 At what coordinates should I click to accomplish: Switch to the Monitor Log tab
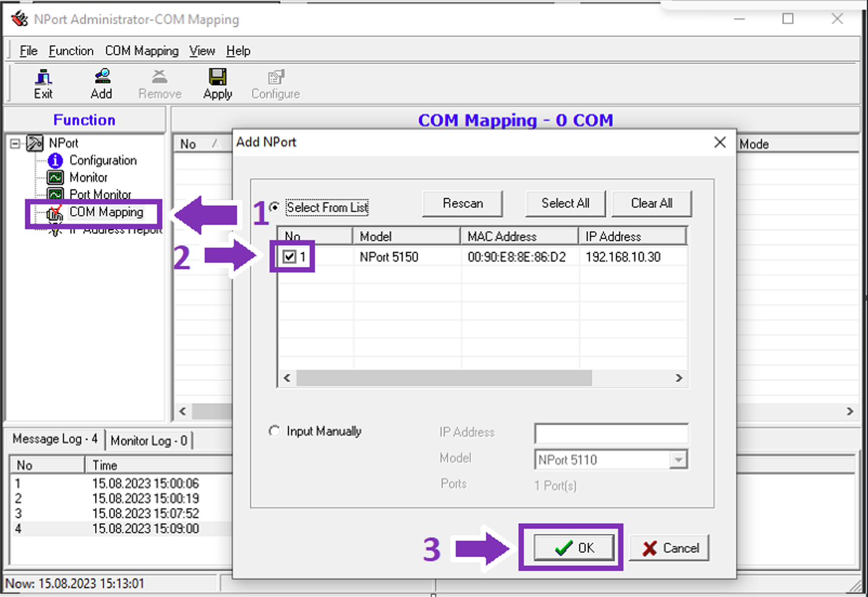point(149,440)
